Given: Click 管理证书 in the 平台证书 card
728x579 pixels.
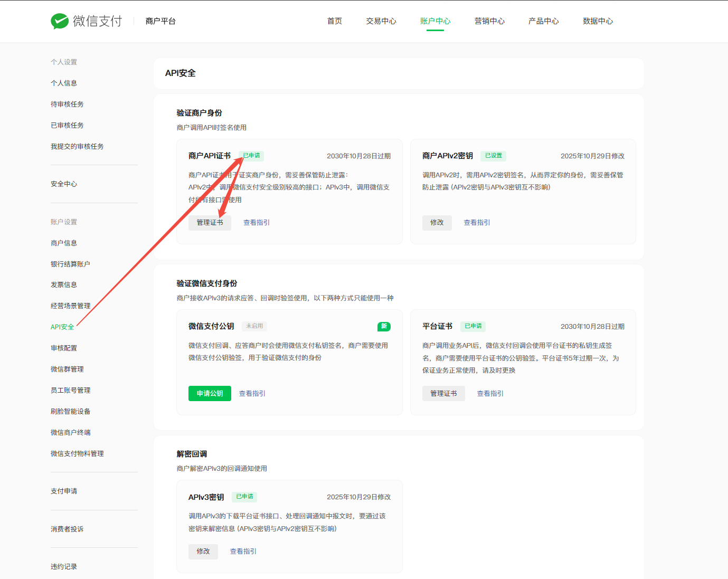Looking at the screenshot, I should pyautogui.click(x=443, y=394).
